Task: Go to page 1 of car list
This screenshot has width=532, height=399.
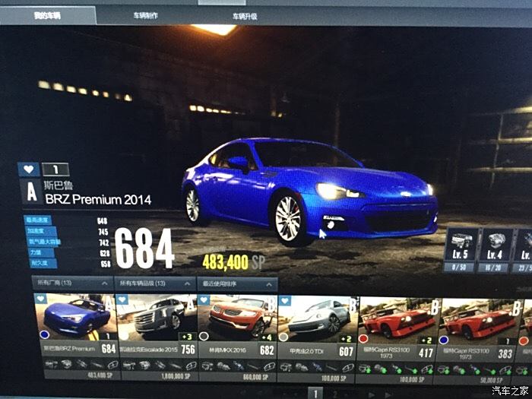Action: pyautogui.click(x=315, y=393)
